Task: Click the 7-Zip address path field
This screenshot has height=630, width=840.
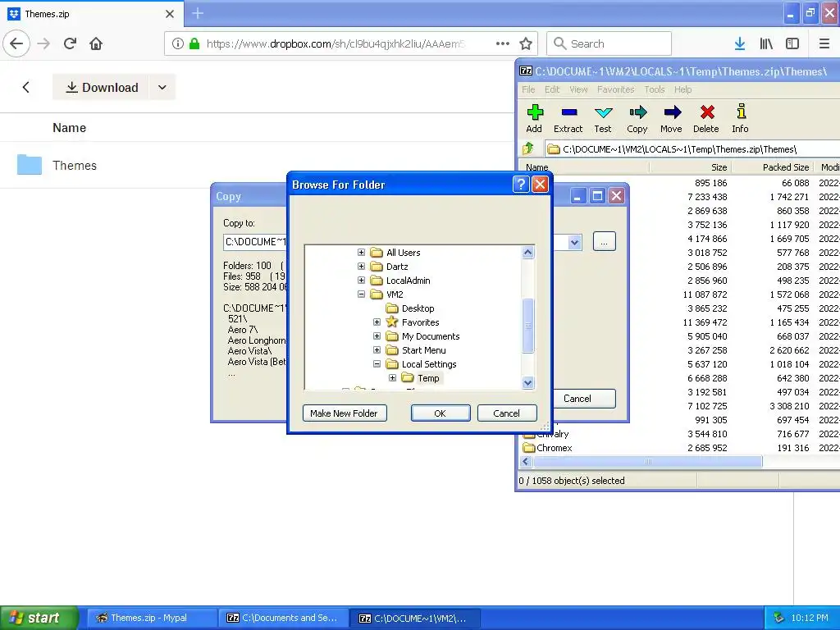Action: point(692,149)
